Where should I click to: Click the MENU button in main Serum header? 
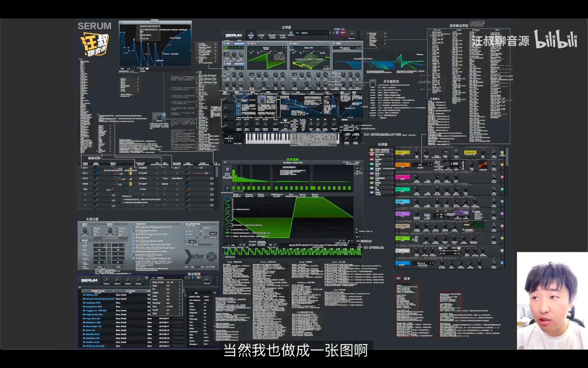click(x=343, y=33)
